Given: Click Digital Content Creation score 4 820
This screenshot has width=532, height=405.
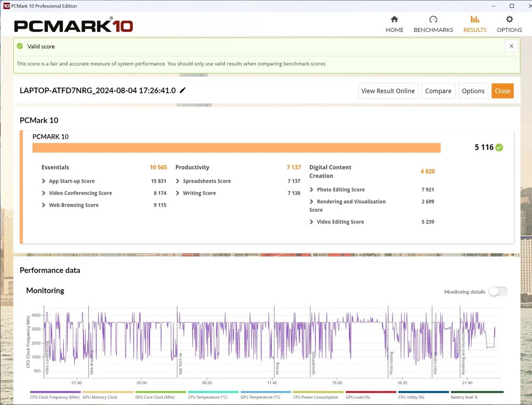Looking at the screenshot, I should 428,171.
